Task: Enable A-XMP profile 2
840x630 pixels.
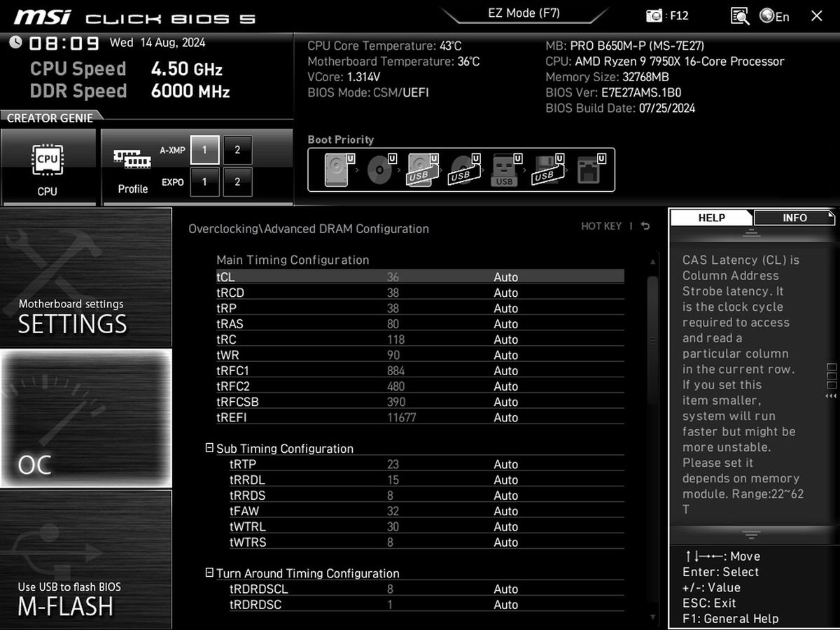Action: pos(237,150)
